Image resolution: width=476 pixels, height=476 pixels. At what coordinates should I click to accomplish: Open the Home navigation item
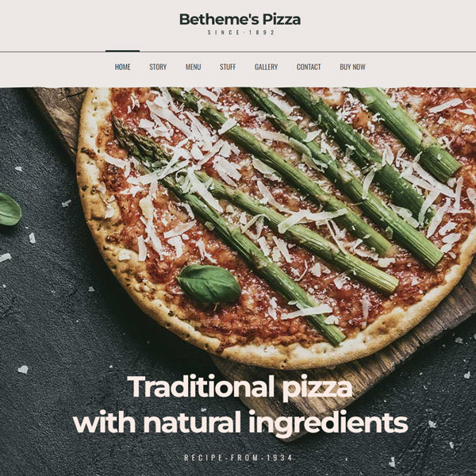point(122,67)
